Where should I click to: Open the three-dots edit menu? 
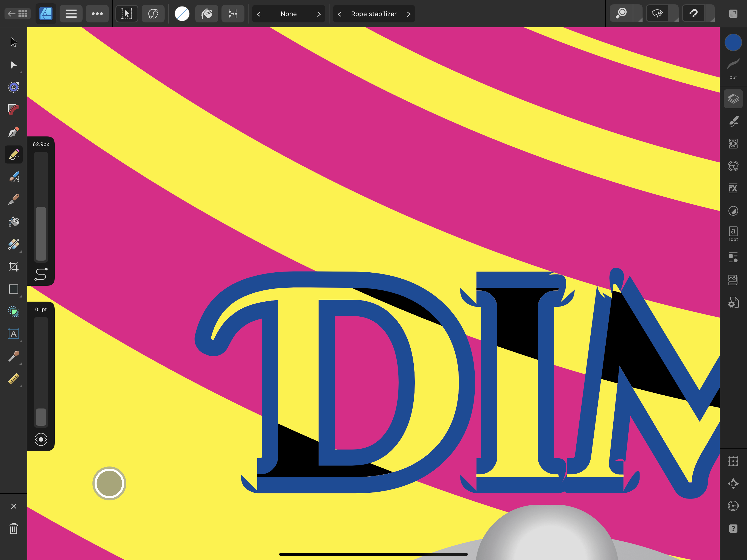(x=97, y=14)
